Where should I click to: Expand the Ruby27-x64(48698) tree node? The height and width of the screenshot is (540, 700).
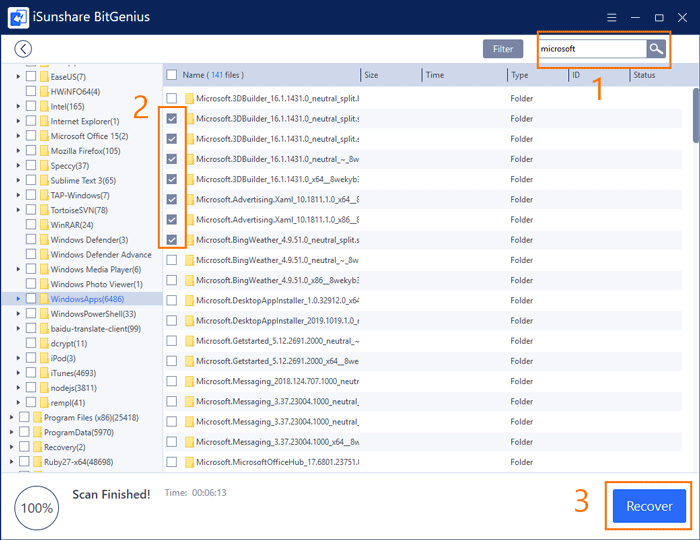[12, 462]
